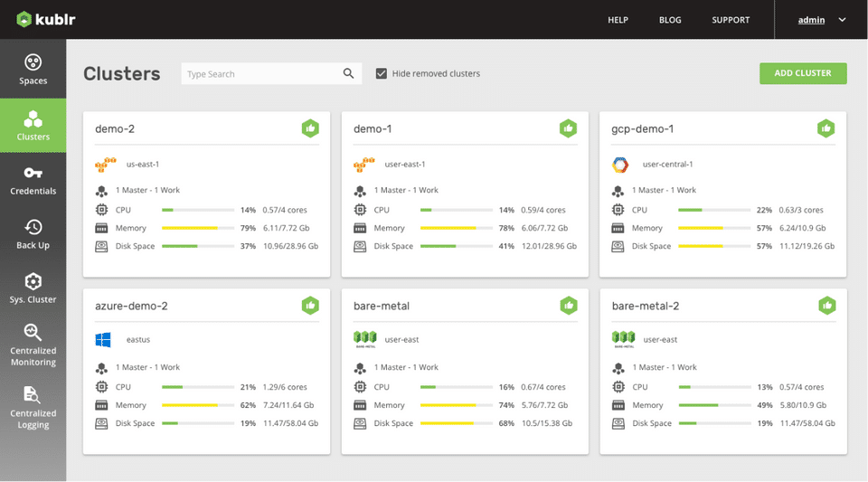This screenshot has height=482, width=868.
Task: Click server icon on bare-metal-2 card
Action: (x=623, y=339)
